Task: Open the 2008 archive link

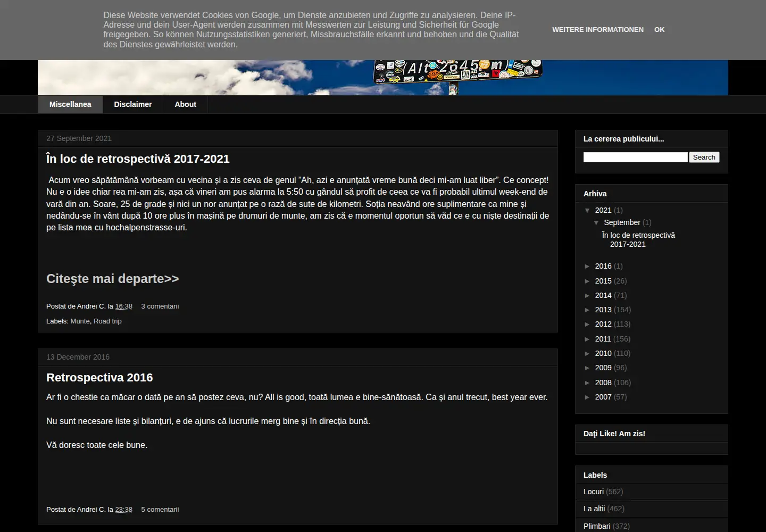Action: (603, 383)
